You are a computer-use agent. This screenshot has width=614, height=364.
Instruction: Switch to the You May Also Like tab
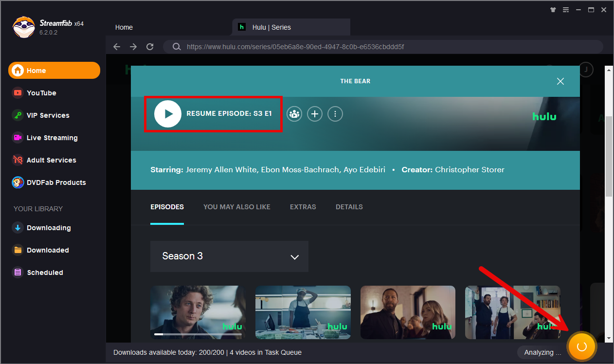(x=236, y=207)
